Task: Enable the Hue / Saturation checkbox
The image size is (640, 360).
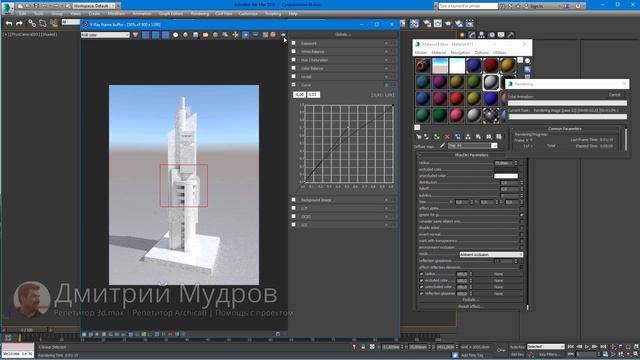Action: [293, 60]
